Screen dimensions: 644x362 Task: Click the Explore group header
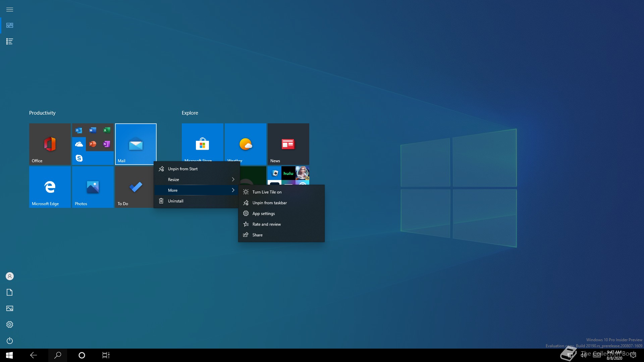190,113
